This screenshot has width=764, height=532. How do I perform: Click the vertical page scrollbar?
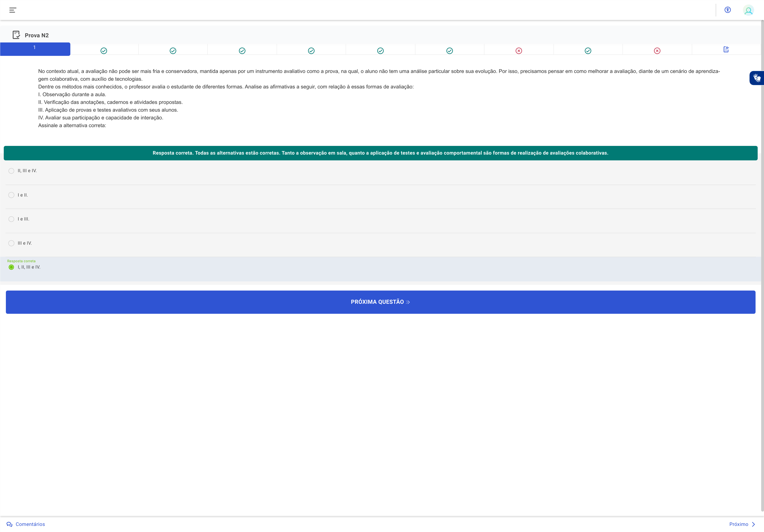tap(762, 266)
